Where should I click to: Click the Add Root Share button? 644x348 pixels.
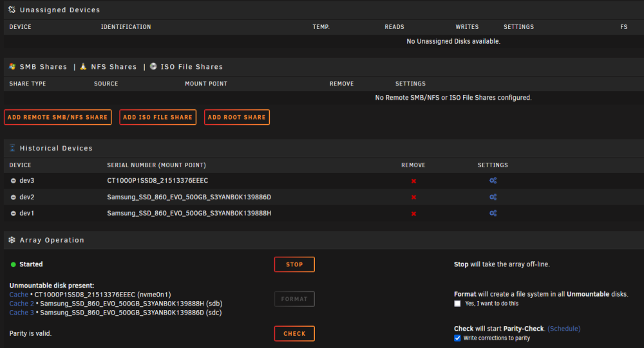point(236,117)
